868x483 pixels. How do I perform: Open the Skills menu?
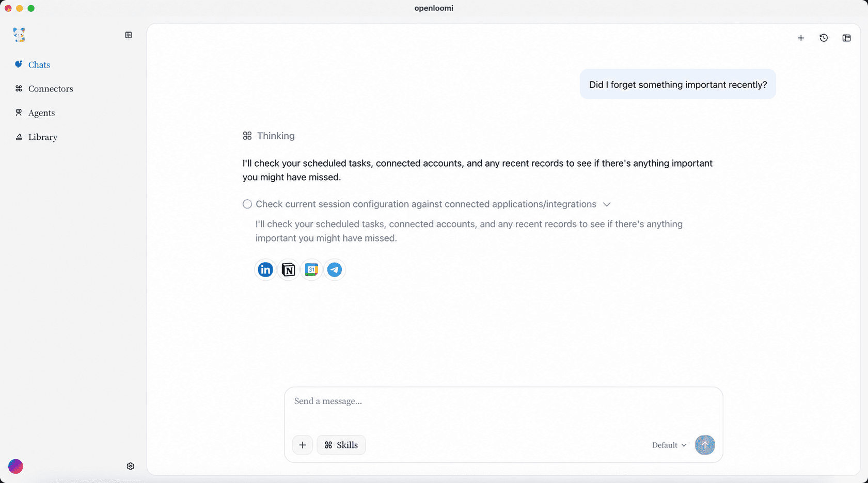[341, 445]
